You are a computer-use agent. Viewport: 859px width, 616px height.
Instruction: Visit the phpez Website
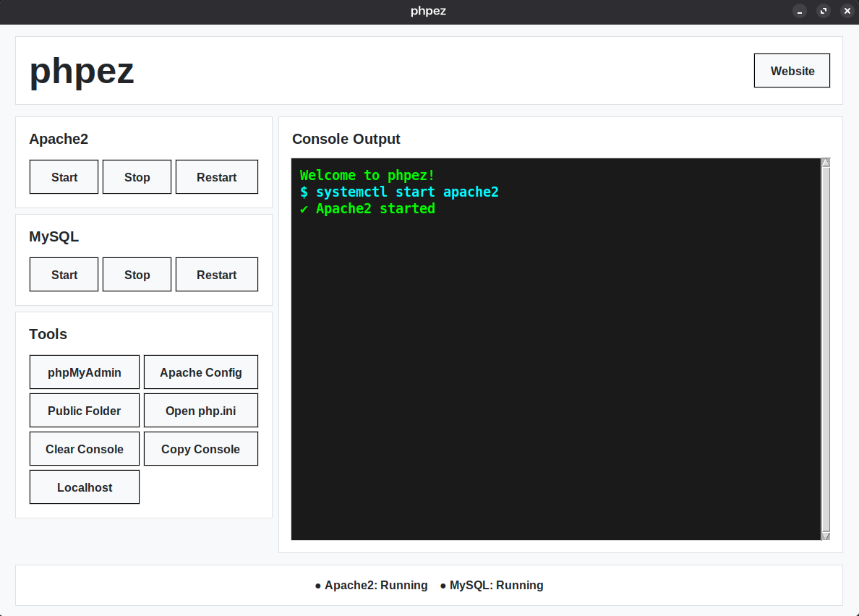(792, 70)
